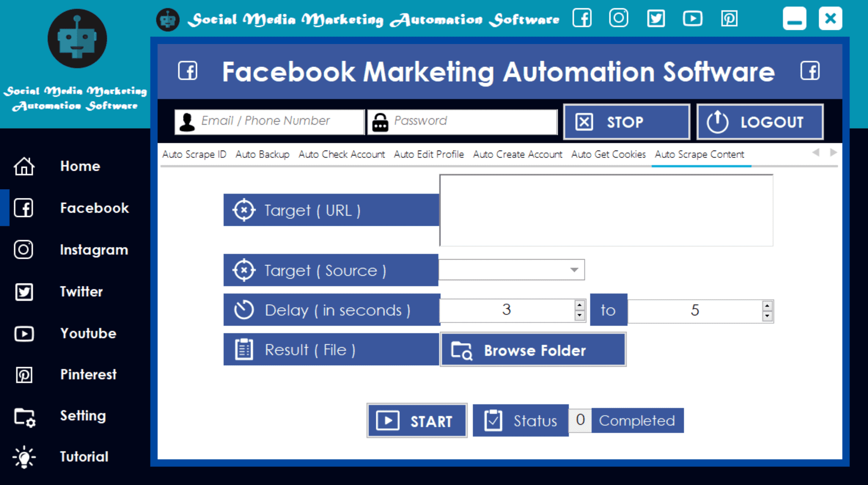This screenshot has width=868, height=485.
Task: Click the clock icon beside Delay label
Action: pos(244,309)
